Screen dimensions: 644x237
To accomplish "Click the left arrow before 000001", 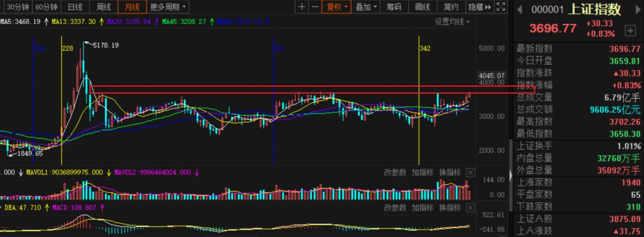I will [x=519, y=10].
